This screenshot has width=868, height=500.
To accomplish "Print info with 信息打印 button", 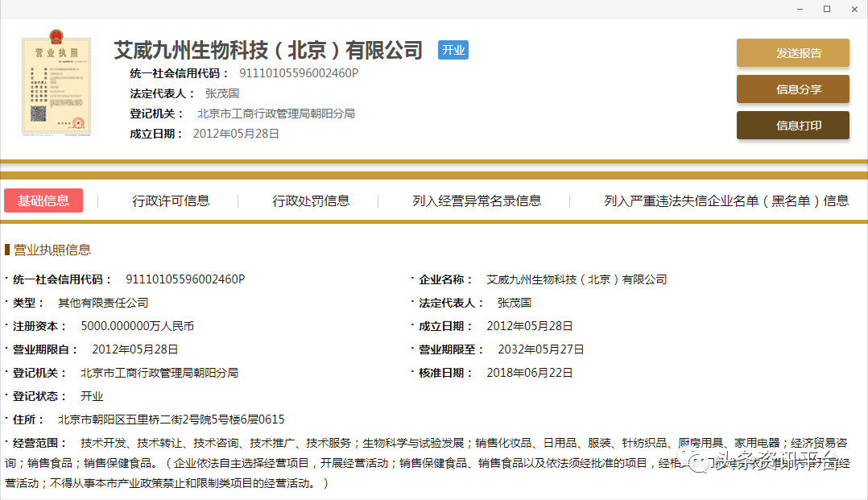I will [x=792, y=126].
